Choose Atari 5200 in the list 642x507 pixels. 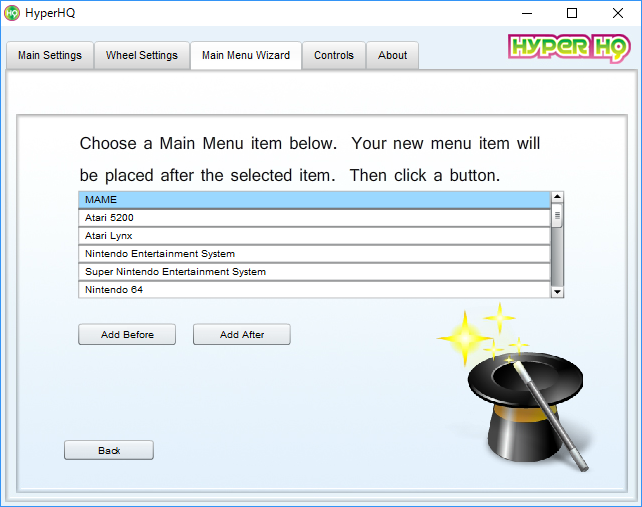(314, 218)
